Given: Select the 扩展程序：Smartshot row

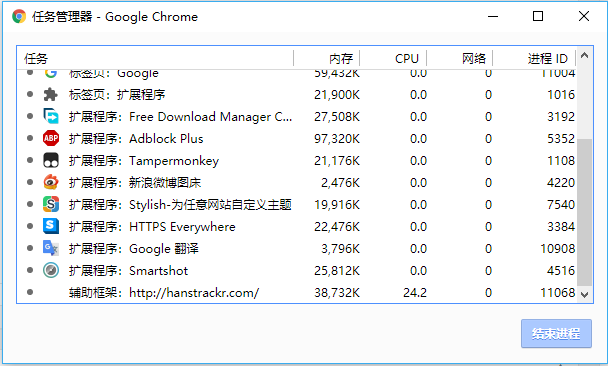Looking at the screenshot, I should click(297, 270).
